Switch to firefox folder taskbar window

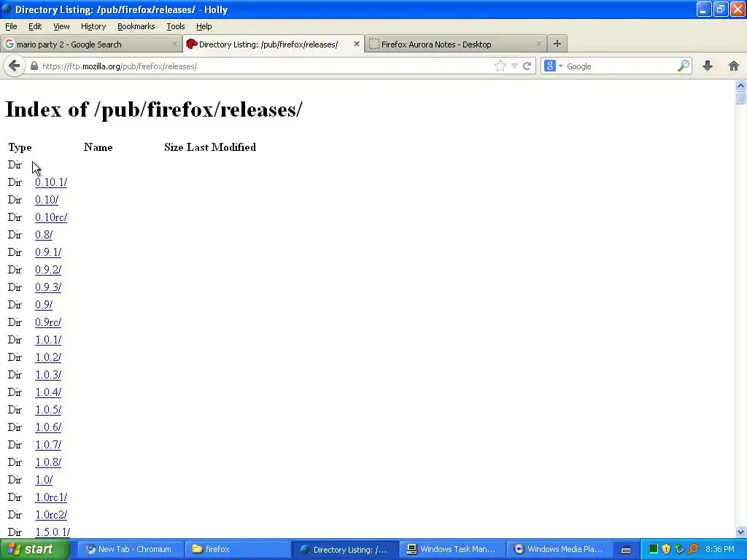click(237, 549)
